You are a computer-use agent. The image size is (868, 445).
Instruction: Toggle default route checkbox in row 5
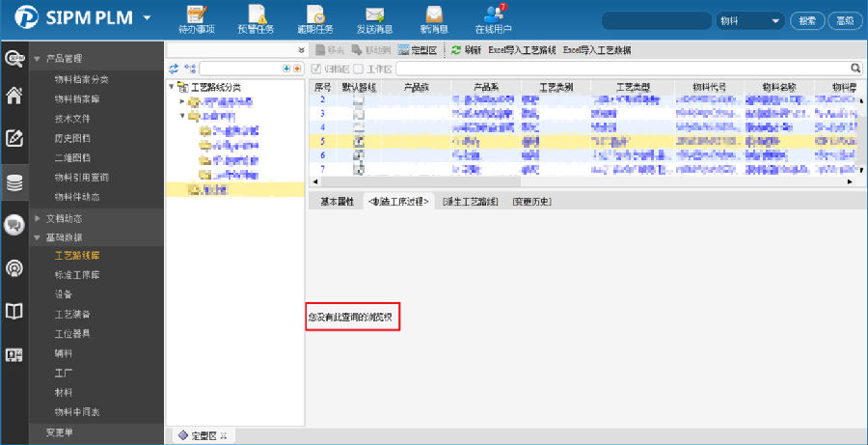coord(358,141)
